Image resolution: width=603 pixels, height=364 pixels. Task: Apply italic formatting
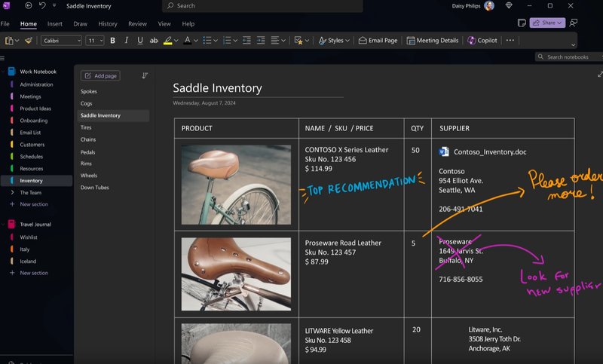point(127,41)
